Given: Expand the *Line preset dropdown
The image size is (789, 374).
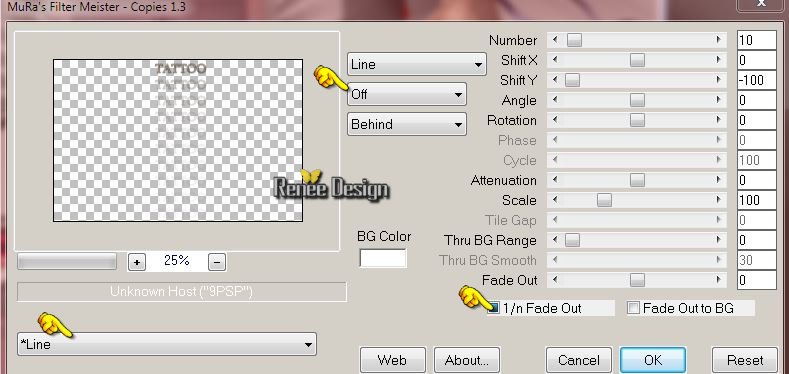Looking at the screenshot, I should pos(167,344).
